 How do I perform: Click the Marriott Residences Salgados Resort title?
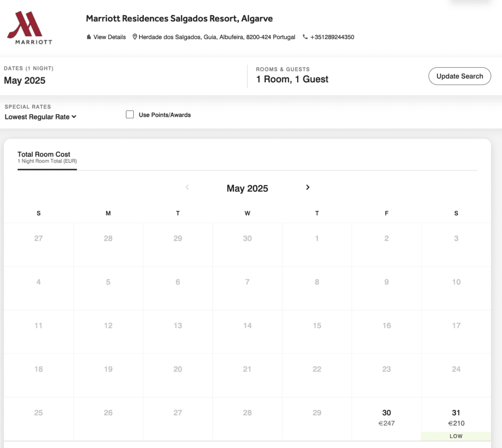pos(179,19)
